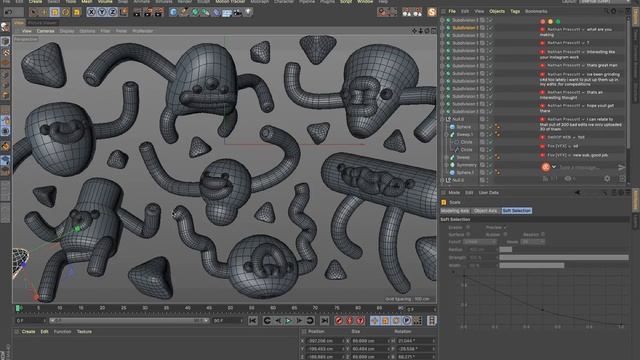This screenshot has height=360, width=640.
Task: Click the chat send arrow icon
Action: [621, 167]
